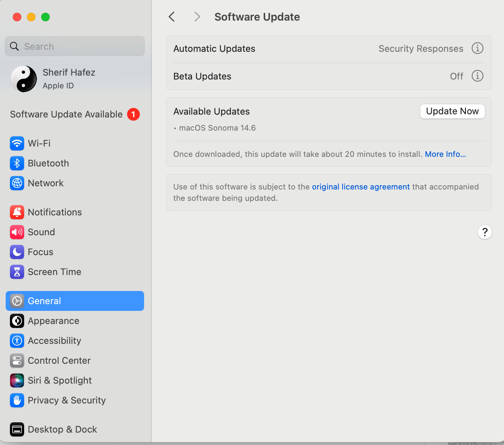Select the Accessibility icon
The height and width of the screenshot is (445, 504).
point(17,341)
